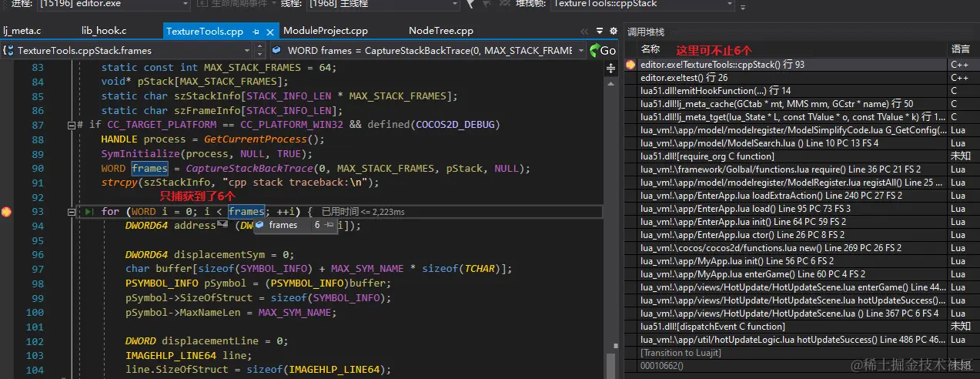Select frame ModelSimplifyCode.lua G_GetConfig
This screenshot has height=379, width=980.
tap(801, 130)
